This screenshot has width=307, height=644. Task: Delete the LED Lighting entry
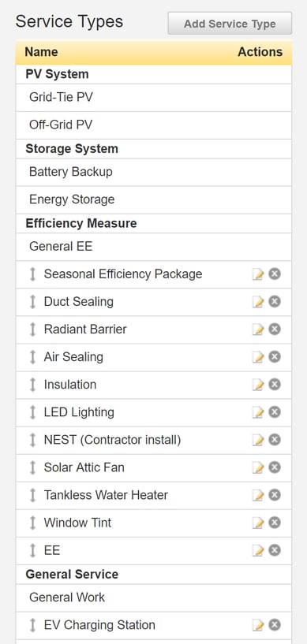[275, 412]
